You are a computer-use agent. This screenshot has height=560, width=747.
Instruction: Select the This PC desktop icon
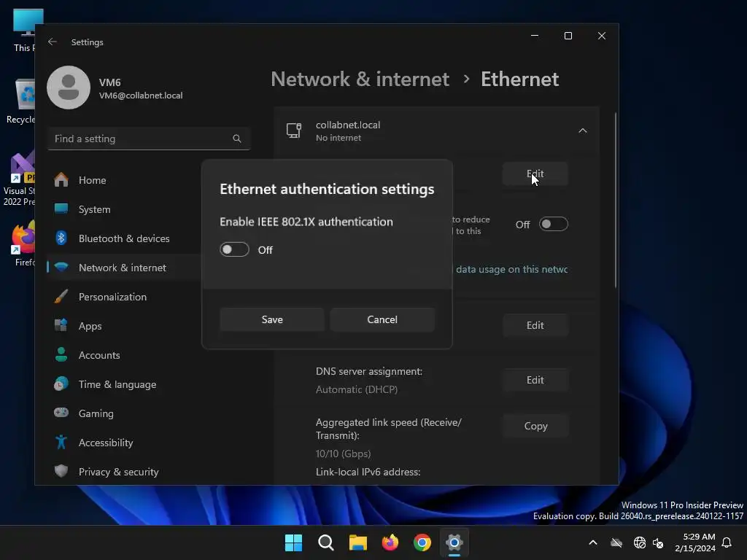24,30
